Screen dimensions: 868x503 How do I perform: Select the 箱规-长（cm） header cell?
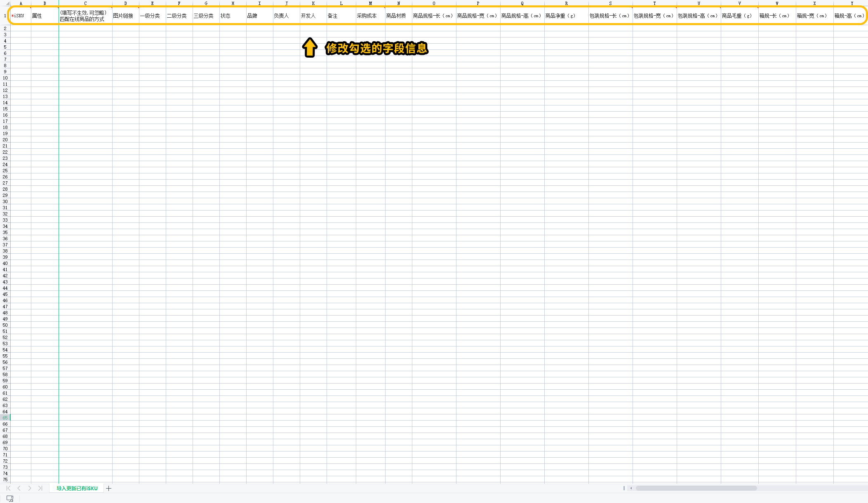(777, 16)
